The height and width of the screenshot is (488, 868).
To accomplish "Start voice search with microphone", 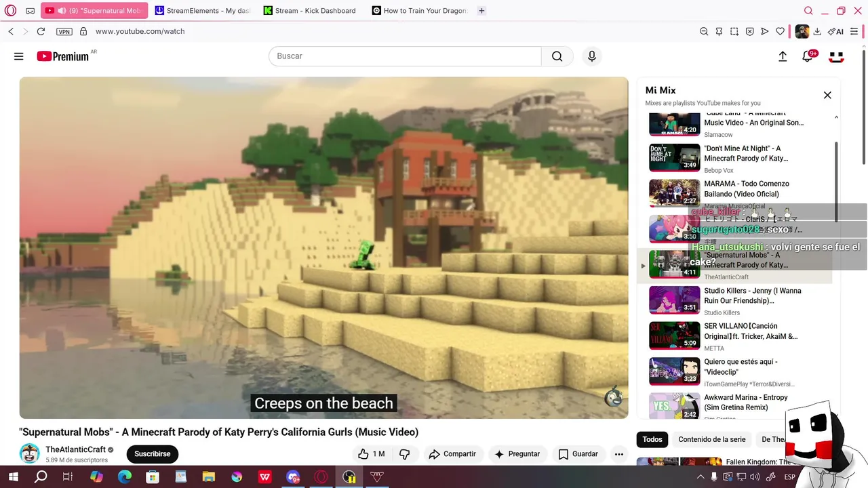I will click(x=592, y=56).
